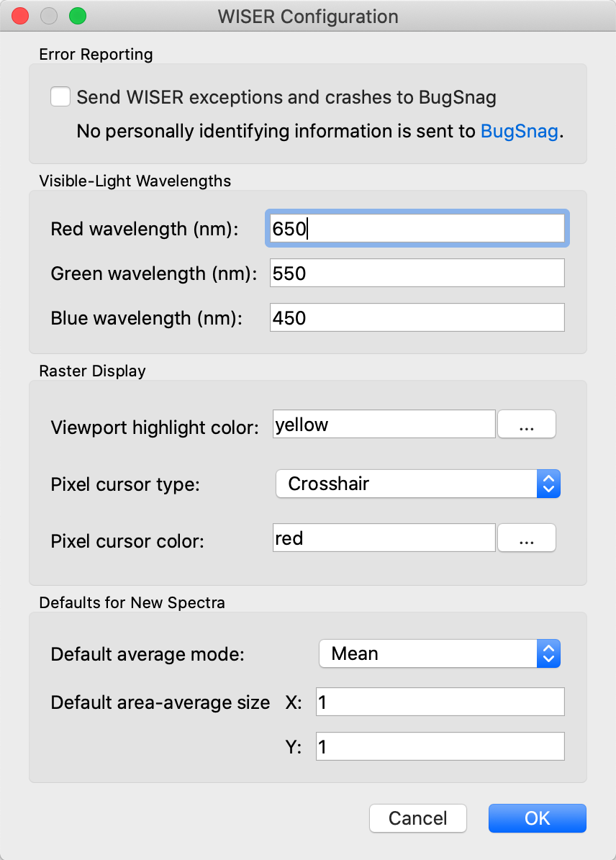Select the Blue wavelength field showing 450
Viewport: 616px width, 860px height.
pos(417,318)
